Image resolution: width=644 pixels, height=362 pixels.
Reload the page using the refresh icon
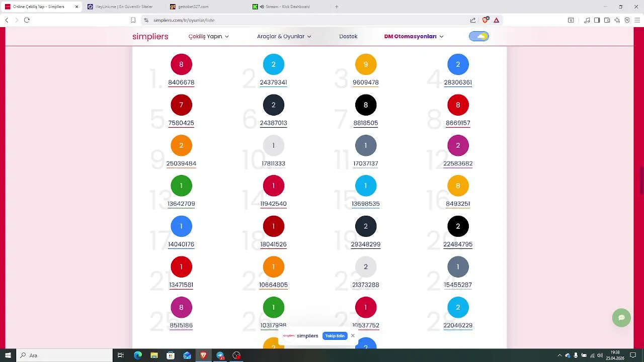(x=27, y=20)
